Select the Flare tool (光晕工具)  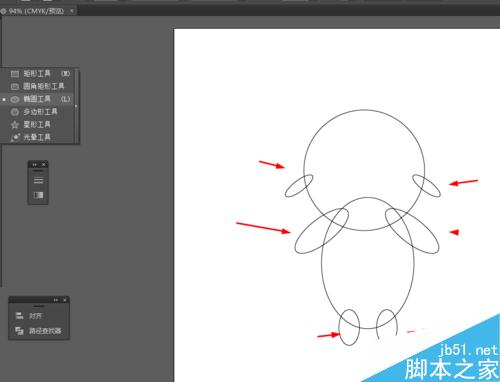(x=39, y=137)
